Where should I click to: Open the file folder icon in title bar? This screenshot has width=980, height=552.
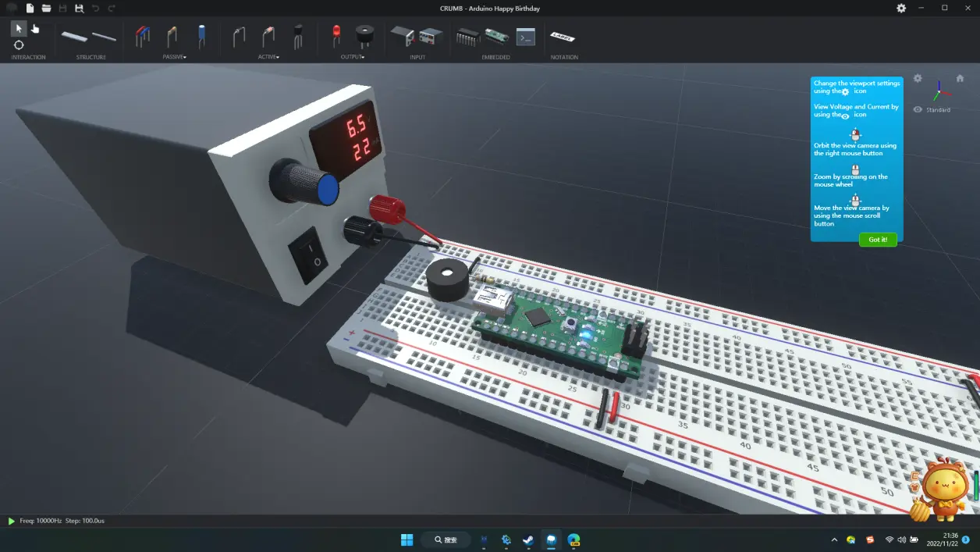click(x=47, y=8)
